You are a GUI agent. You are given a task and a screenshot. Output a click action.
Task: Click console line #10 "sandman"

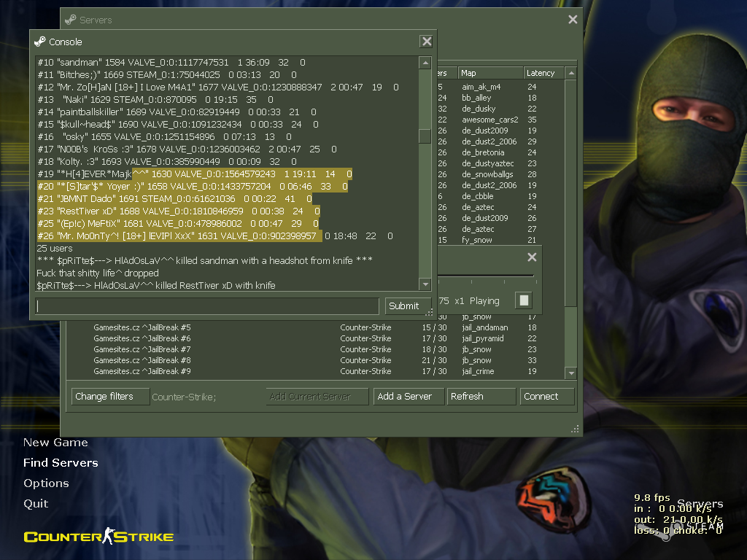tap(171, 63)
